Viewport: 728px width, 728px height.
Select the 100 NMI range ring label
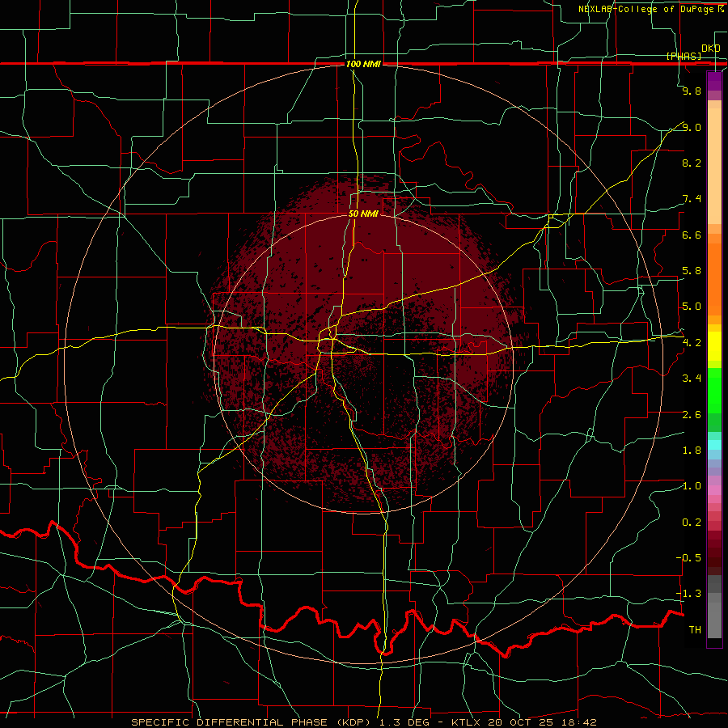tap(363, 64)
